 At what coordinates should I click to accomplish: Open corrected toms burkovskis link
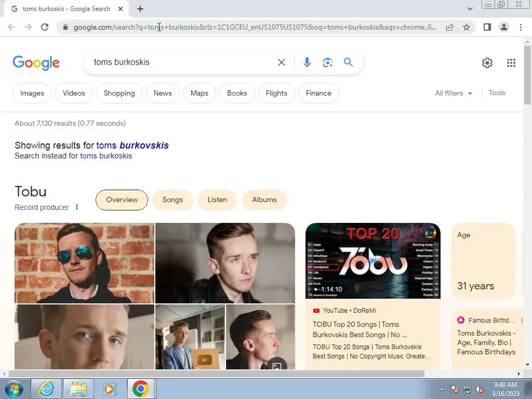pyautogui.click(x=132, y=145)
